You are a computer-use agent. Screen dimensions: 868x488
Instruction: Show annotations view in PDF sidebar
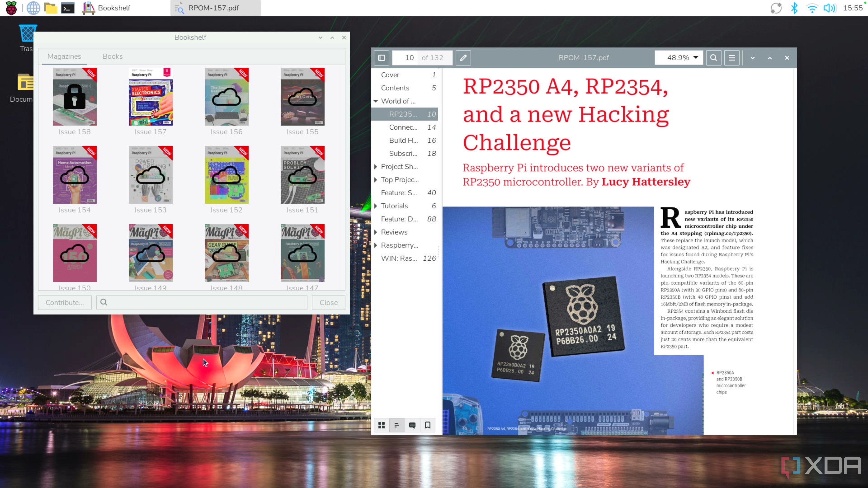pyautogui.click(x=412, y=425)
